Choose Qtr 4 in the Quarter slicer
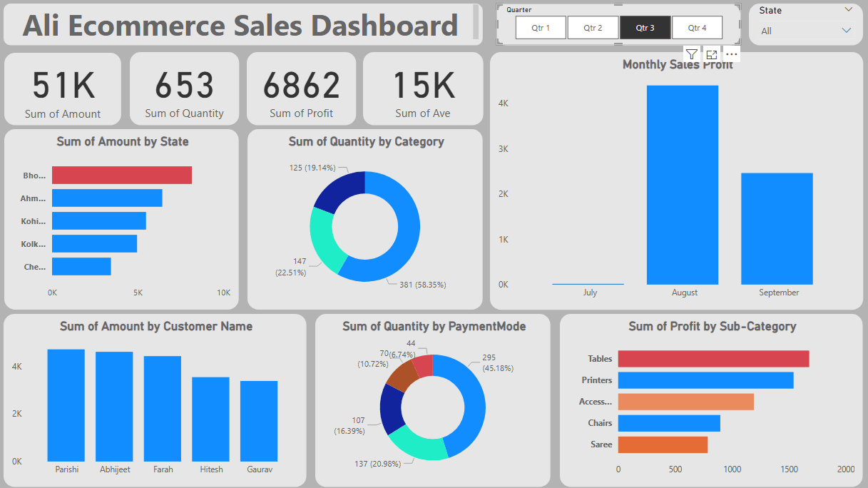Screen dimensions: 868x488 (x=697, y=28)
